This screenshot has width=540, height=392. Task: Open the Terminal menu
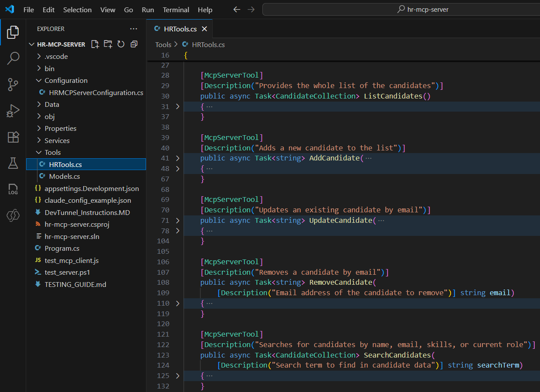176,10
